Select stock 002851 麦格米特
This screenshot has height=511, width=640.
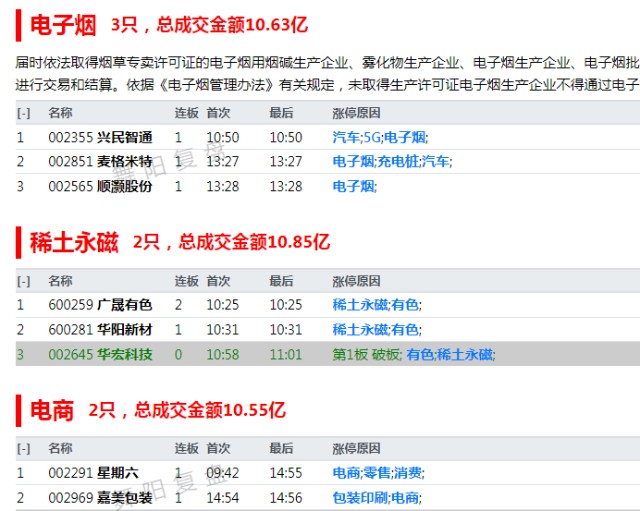pos(100,162)
